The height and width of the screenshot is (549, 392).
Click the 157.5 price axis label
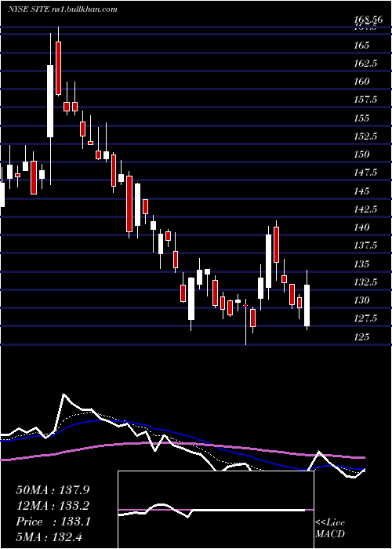click(365, 100)
